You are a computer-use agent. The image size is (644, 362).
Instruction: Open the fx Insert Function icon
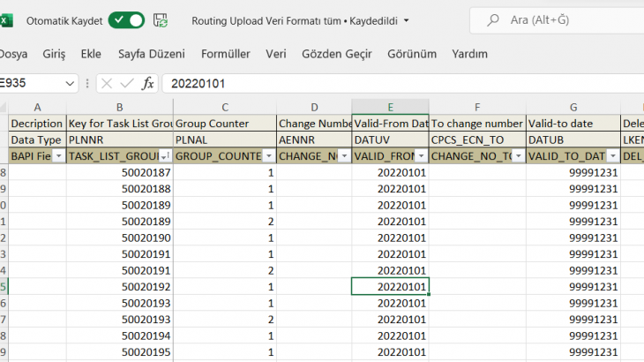click(147, 83)
